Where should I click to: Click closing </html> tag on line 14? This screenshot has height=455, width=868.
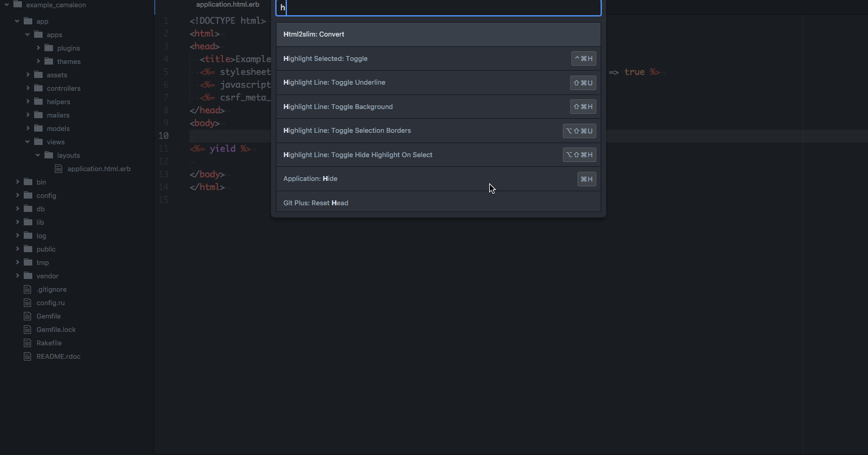coord(207,187)
